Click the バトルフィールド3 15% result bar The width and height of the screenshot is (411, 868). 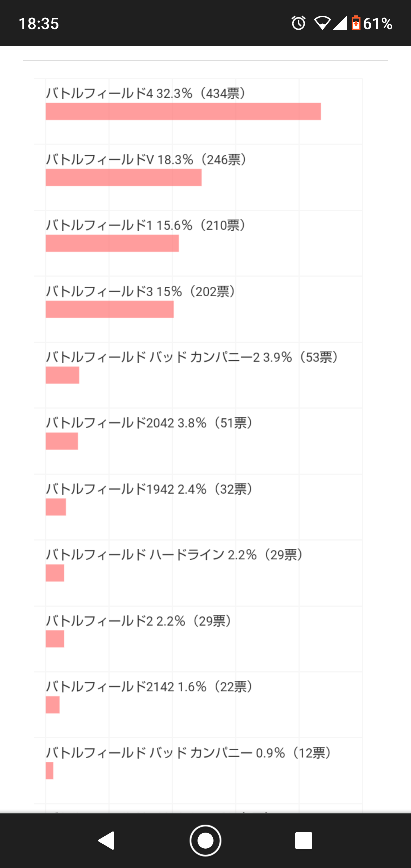pos(110,309)
